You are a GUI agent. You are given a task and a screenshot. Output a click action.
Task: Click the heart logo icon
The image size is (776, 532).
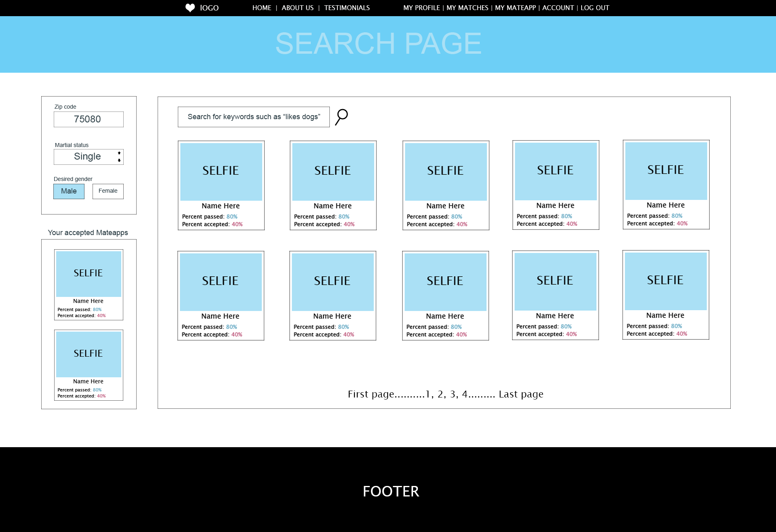click(x=190, y=8)
